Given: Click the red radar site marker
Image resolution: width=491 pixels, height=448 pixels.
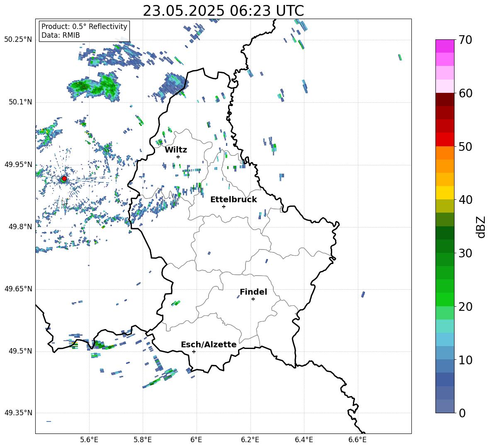Looking at the screenshot, I should pos(64,179).
